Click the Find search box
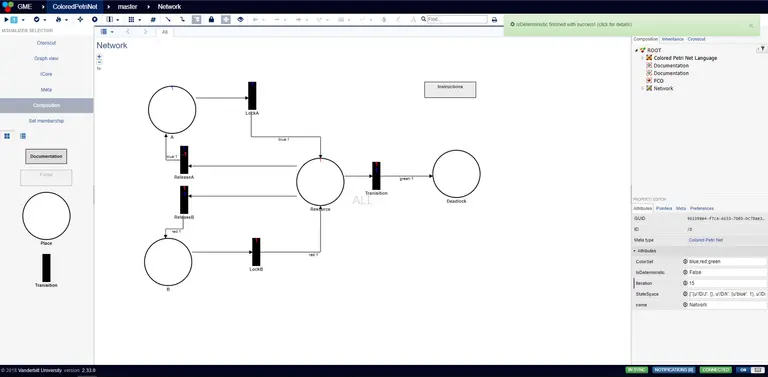This screenshot has height=377, width=768. pyautogui.click(x=457, y=20)
